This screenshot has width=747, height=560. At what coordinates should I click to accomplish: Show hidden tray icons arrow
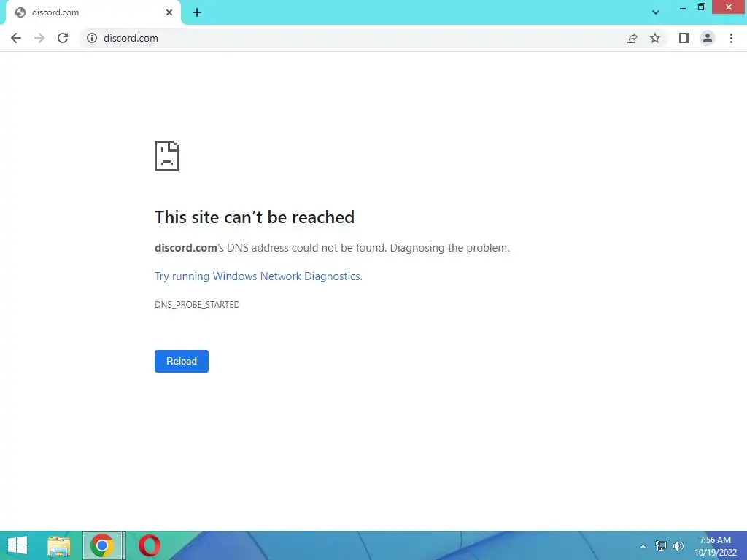point(643,546)
